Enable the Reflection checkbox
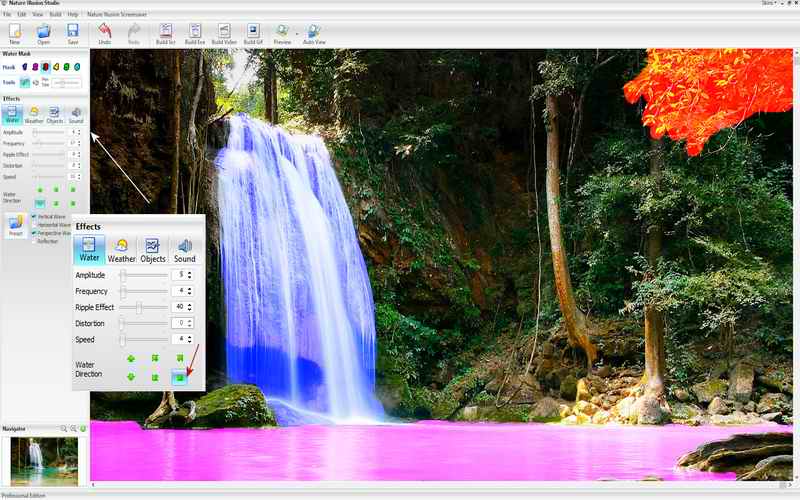Screen dimensions: 800x500 tap(34, 241)
